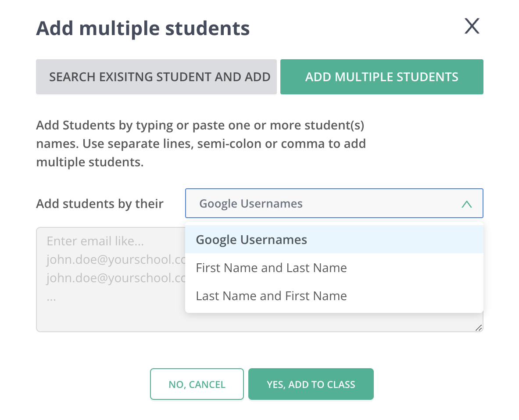This screenshot has height=420, width=519.
Task: Select 'First Name and Last Name' option
Action: [x=271, y=268]
